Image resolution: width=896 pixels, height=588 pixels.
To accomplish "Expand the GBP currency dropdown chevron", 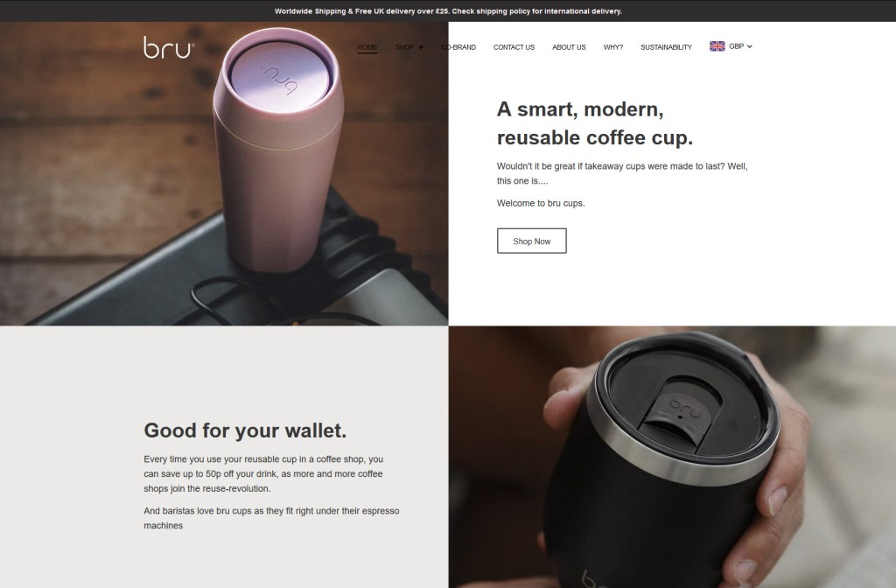I will [750, 46].
